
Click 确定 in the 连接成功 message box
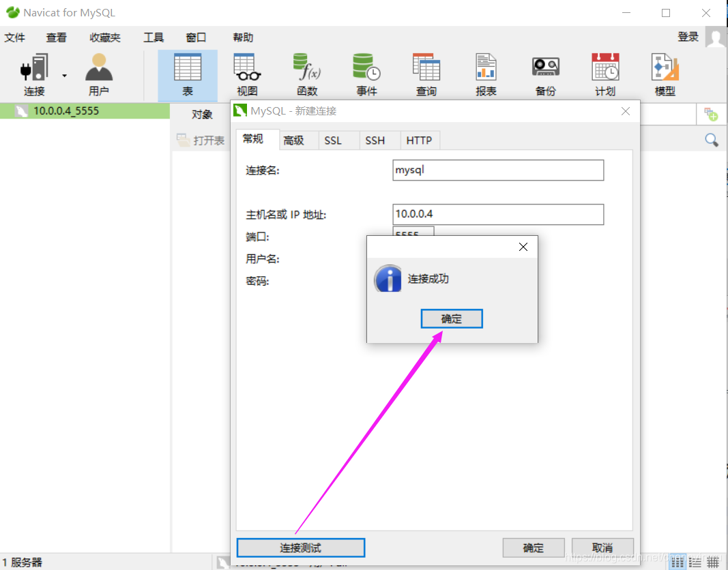coord(451,318)
